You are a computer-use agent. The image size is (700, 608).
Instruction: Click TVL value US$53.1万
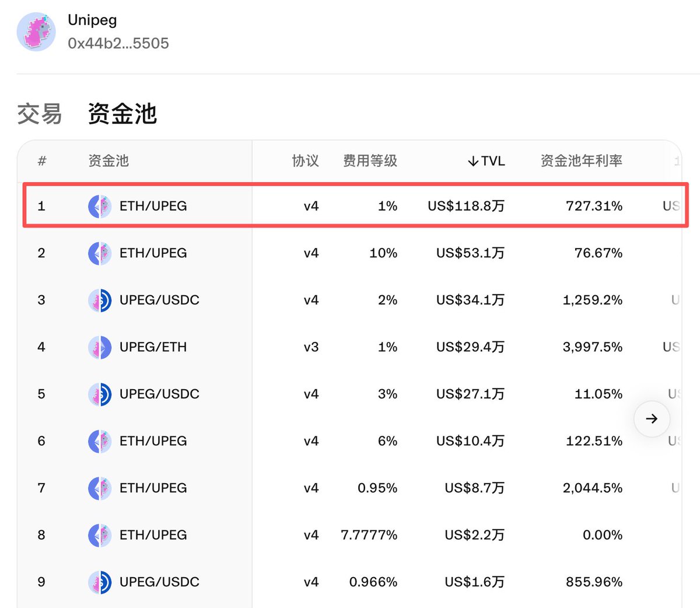pyautogui.click(x=470, y=253)
